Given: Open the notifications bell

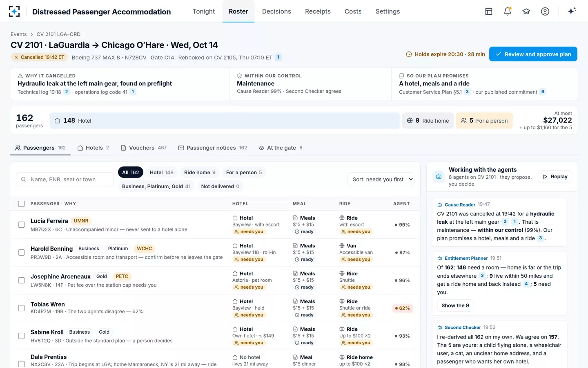Looking at the screenshot, I should pyautogui.click(x=508, y=11).
